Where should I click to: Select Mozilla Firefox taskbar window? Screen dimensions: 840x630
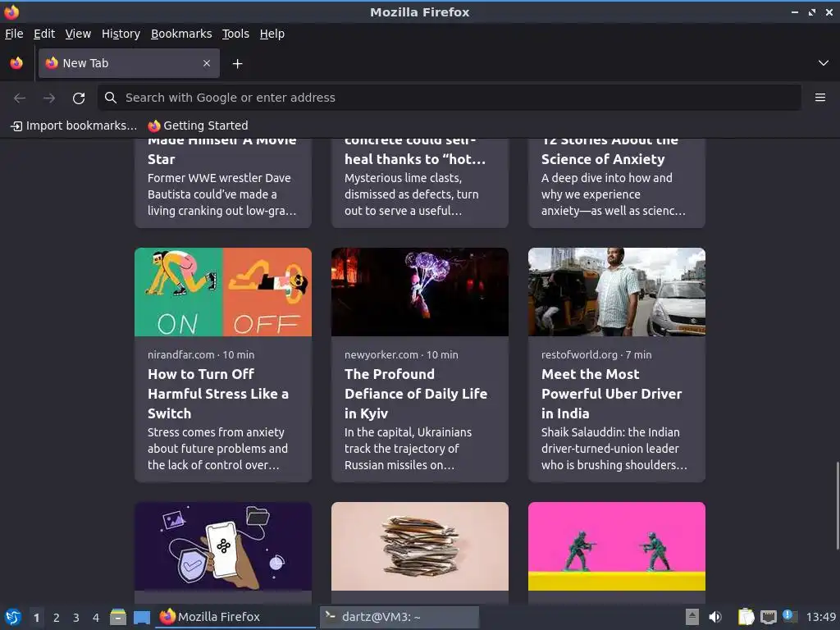tap(235, 617)
